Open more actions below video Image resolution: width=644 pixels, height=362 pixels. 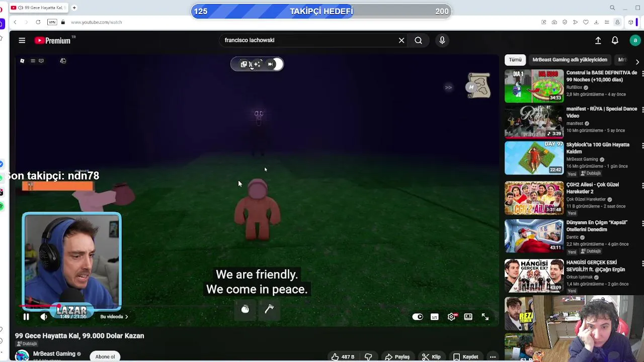pos(493,356)
